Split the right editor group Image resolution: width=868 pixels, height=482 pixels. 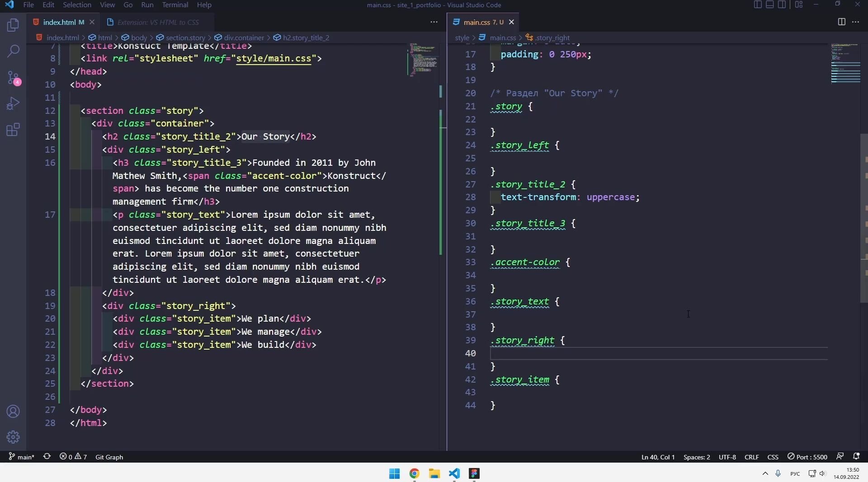(x=841, y=22)
